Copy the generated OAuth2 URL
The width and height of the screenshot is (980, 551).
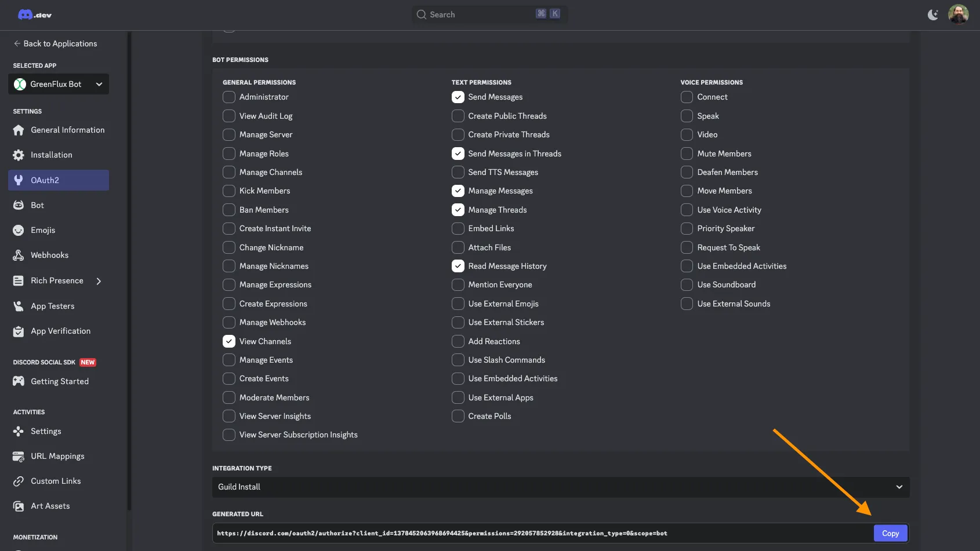click(x=890, y=533)
